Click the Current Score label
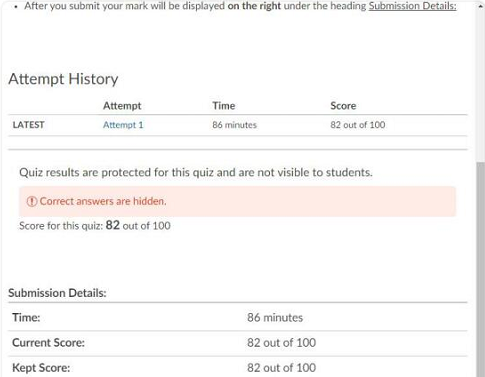The width and height of the screenshot is (485, 377). [48, 343]
